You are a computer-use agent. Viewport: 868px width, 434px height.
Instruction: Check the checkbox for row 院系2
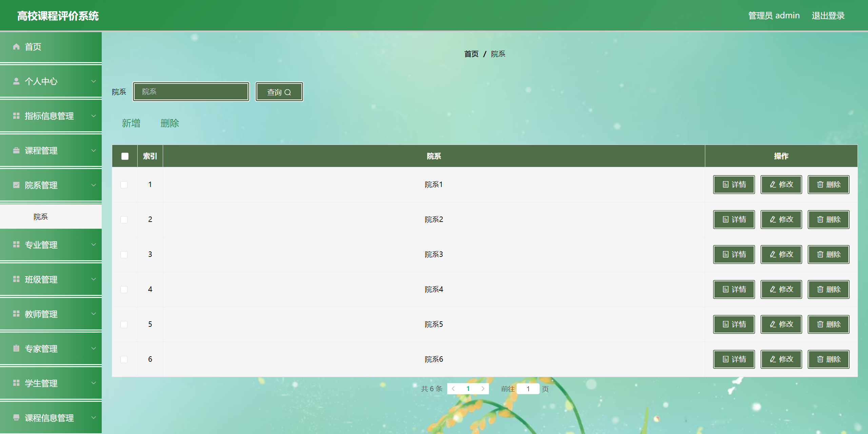[x=124, y=220]
